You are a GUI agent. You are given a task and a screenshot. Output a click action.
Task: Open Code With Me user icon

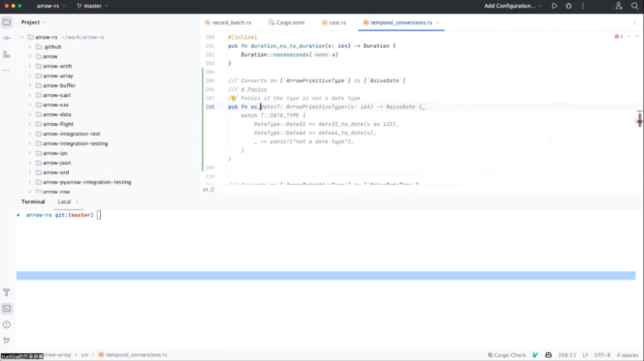pos(618,6)
